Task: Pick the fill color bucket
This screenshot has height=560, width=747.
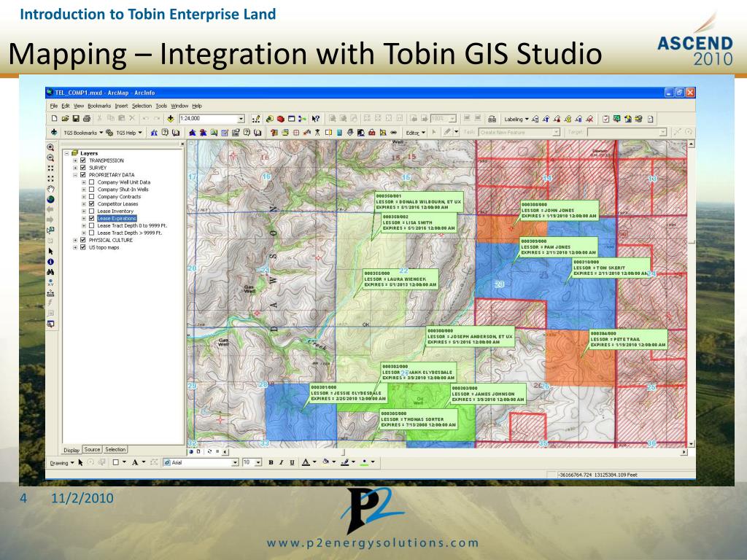Action: point(326,462)
